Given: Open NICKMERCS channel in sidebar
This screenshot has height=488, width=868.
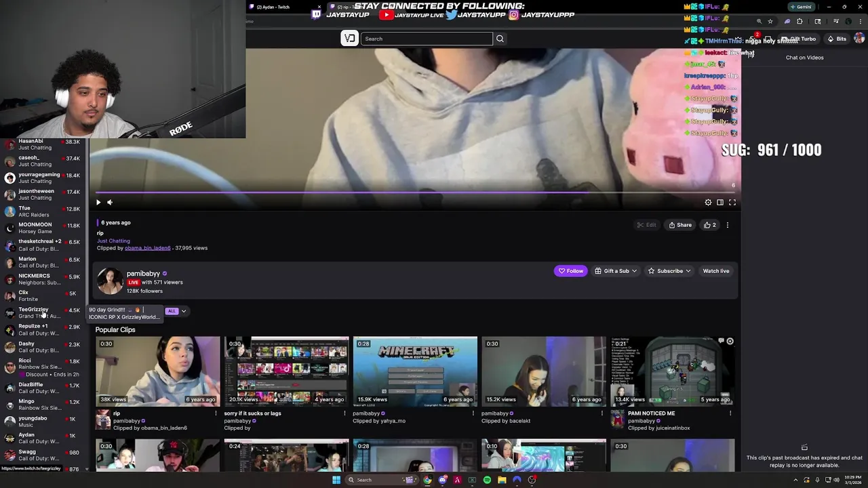Looking at the screenshot, I should (x=43, y=279).
